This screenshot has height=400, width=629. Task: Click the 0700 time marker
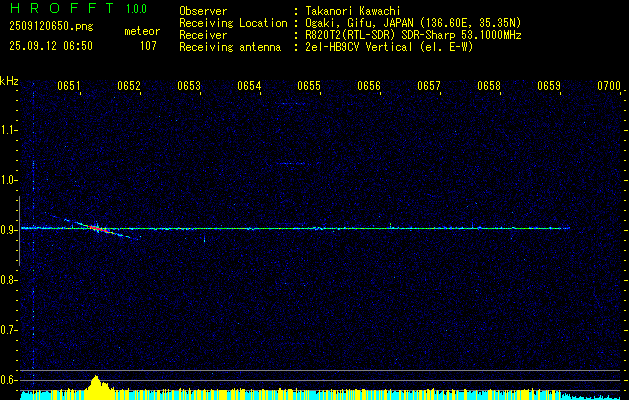(609, 86)
